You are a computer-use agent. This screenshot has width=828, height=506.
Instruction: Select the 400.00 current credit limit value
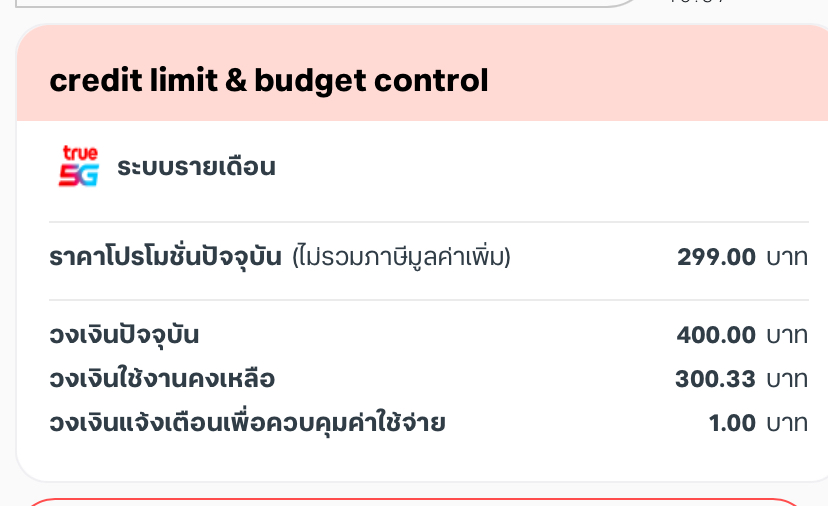(x=716, y=335)
